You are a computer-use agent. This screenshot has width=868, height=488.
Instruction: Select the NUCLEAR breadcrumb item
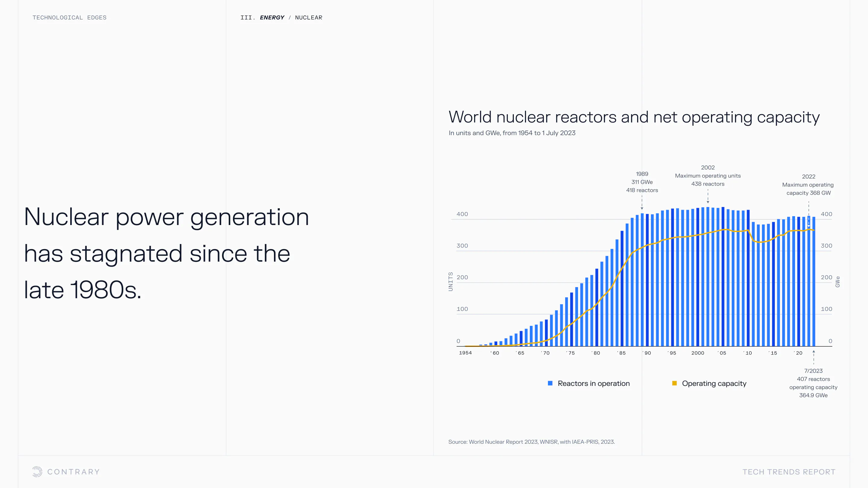pyautogui.click(x=308, y=17)
